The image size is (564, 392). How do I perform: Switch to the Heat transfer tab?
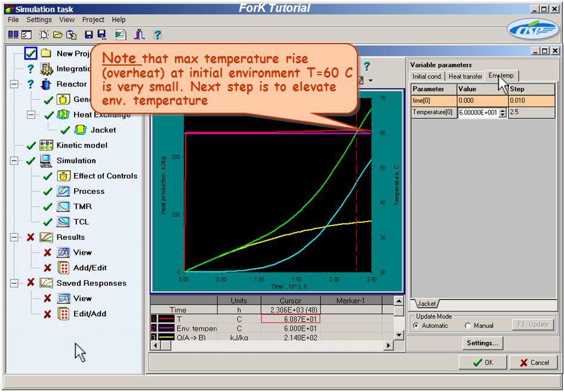click(465, 76)
